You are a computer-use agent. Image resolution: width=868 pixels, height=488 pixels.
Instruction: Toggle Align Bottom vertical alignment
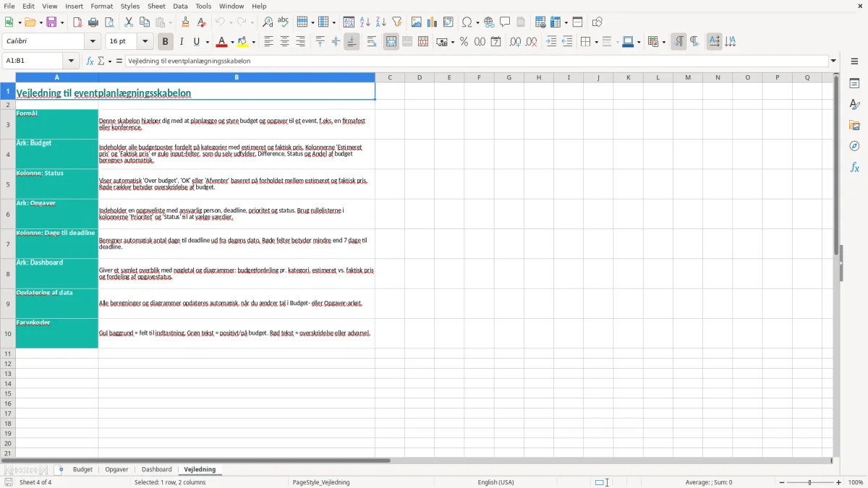[352, 42]
